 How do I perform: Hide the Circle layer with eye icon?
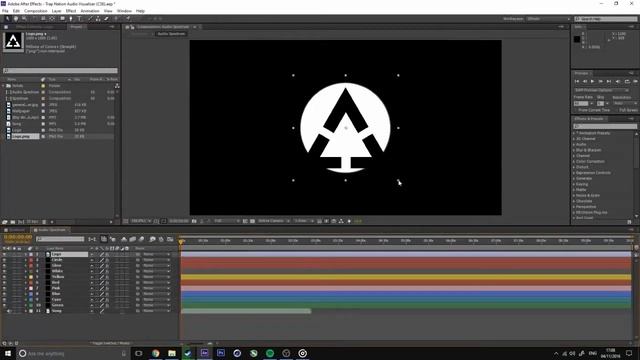(4, 260)
